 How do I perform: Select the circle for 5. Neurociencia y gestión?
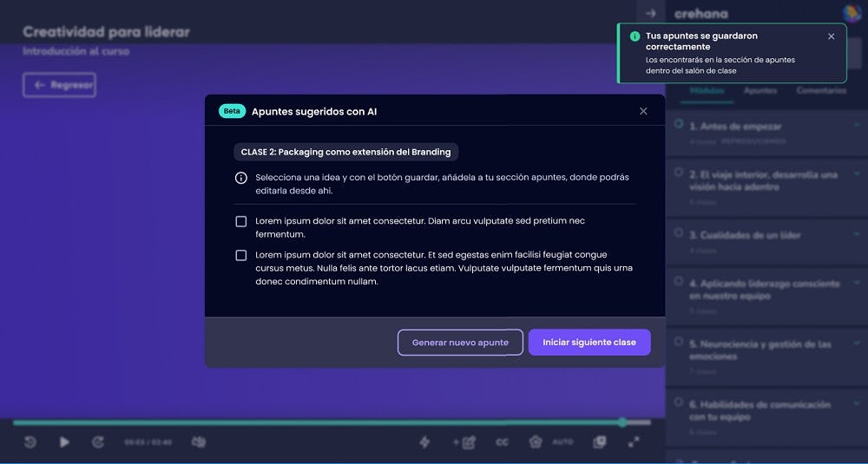tap(679, 342)
